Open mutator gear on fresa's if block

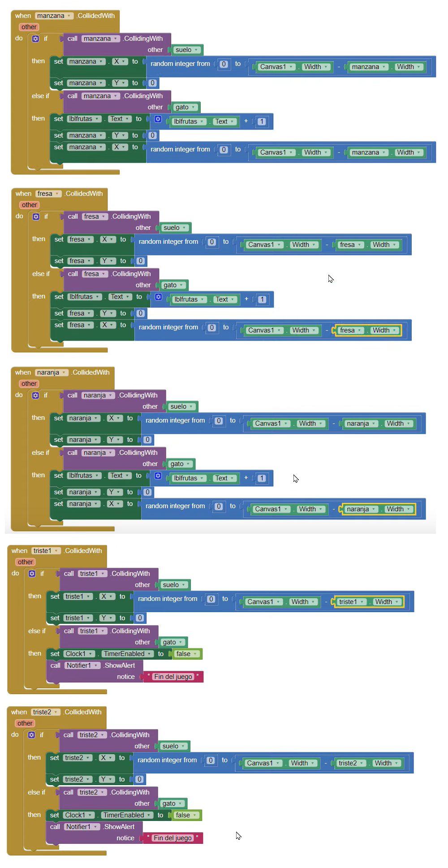[x=36, y=216]
